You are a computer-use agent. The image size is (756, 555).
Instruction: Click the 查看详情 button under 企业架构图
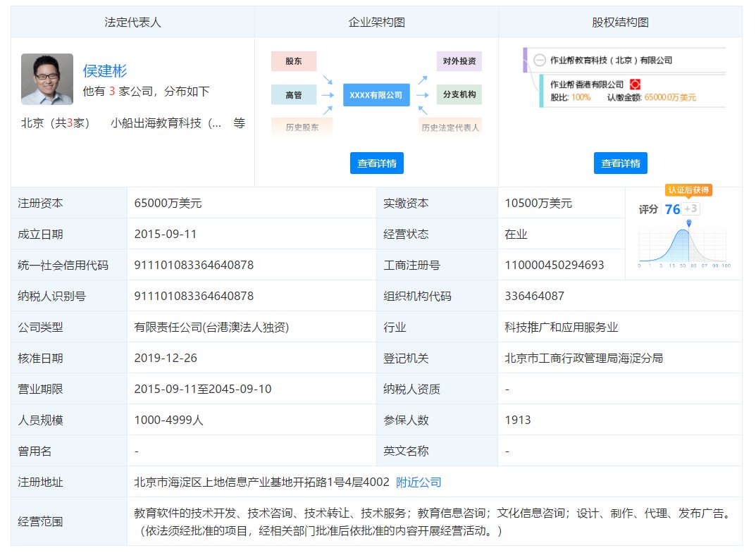(x=376, y=163)
